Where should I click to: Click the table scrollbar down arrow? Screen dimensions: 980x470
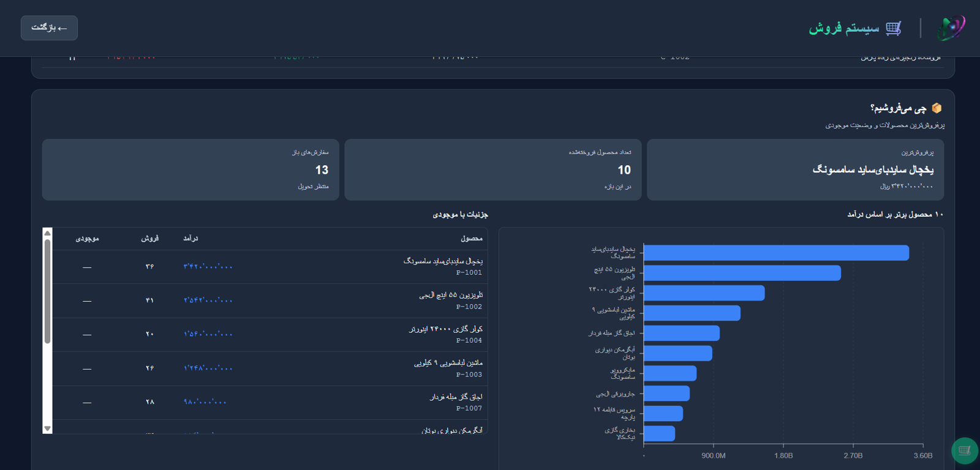tap(47, 428)
